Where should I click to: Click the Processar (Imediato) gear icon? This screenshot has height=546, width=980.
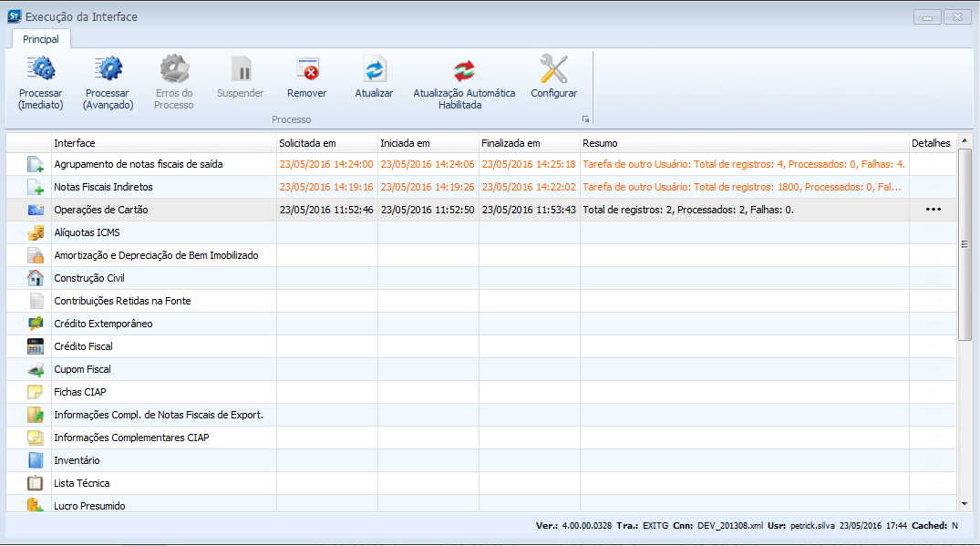[x=40, y=71]
